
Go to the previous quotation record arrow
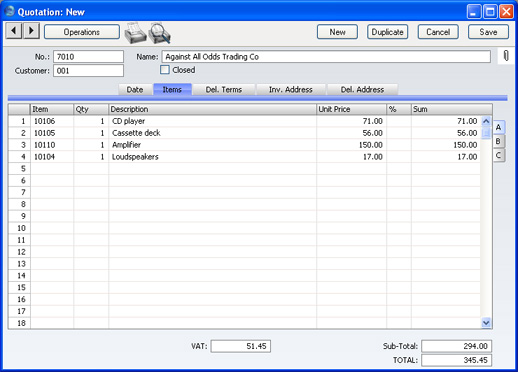click(x=14, y=31)
